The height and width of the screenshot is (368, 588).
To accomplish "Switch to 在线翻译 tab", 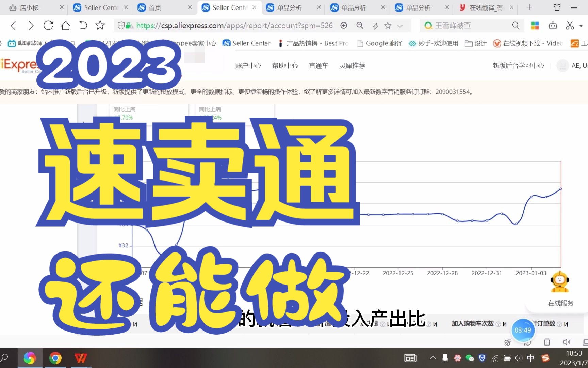I will tap(486, 7).
